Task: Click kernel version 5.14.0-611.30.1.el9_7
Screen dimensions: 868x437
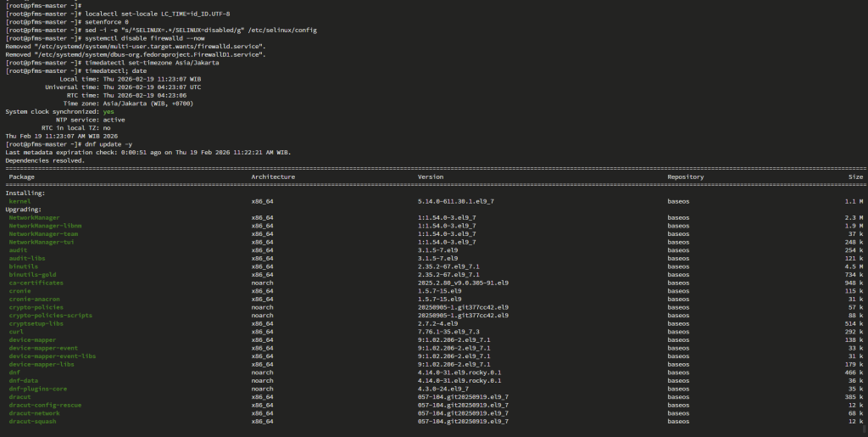Action: pyautogui.click(x=455, y=202)
